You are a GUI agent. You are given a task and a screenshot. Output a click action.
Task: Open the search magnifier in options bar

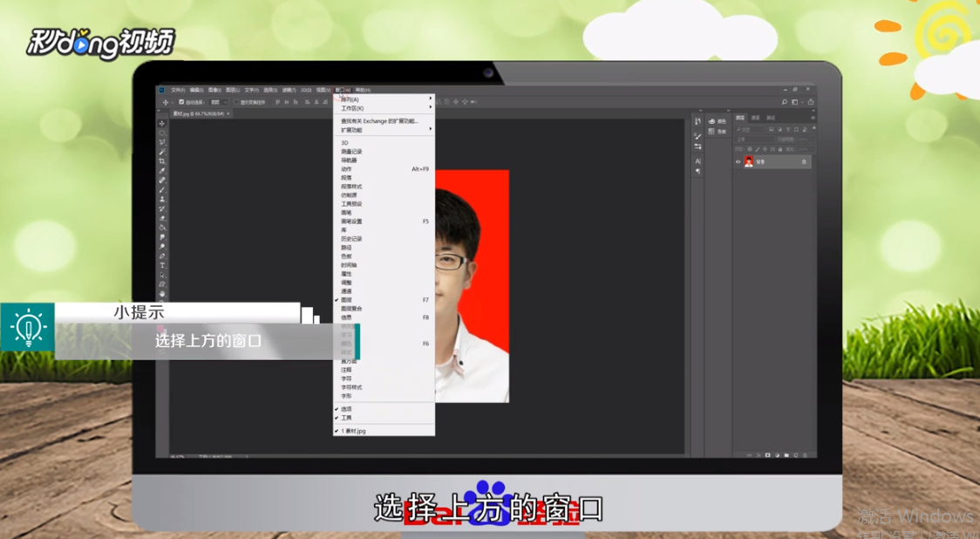tap(785, 102)
